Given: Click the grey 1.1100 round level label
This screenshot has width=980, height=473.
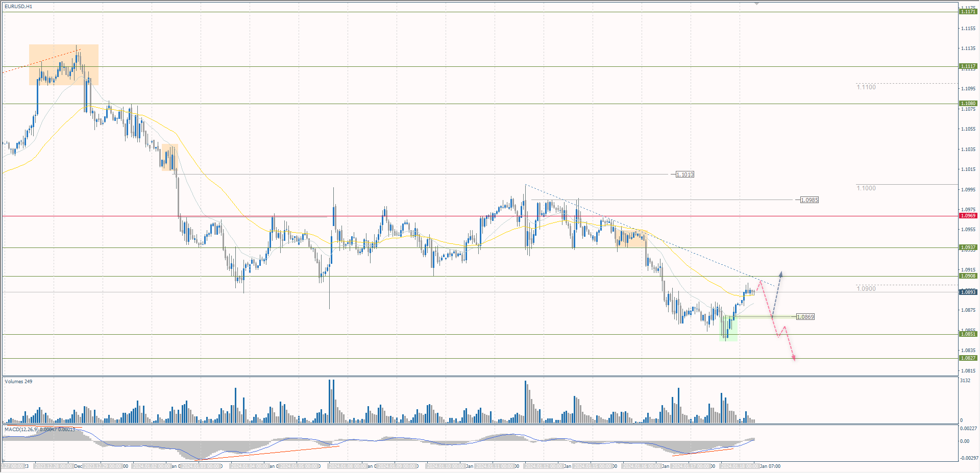Looking at the screenshot, I should click(866, 87).
